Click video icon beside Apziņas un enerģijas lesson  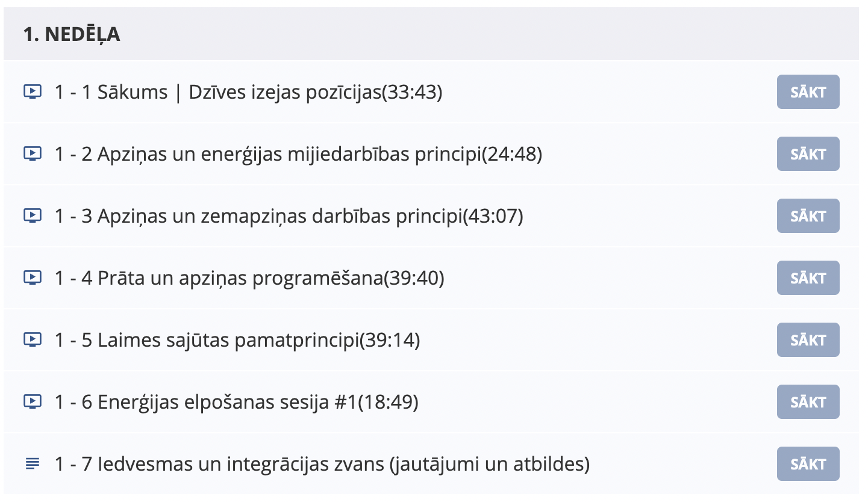click(x=33, y=154)
